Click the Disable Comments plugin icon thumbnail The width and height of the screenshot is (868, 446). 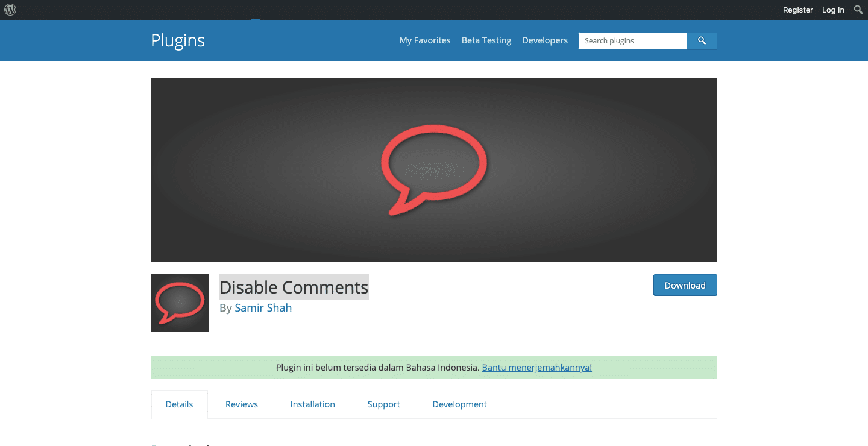pyautogui.click(x=180, y=303)
